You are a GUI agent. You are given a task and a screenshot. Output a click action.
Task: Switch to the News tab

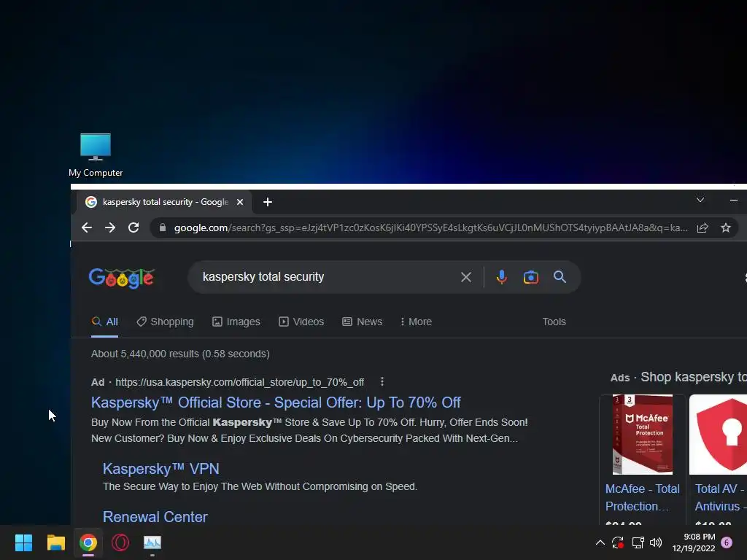[362, 322]
